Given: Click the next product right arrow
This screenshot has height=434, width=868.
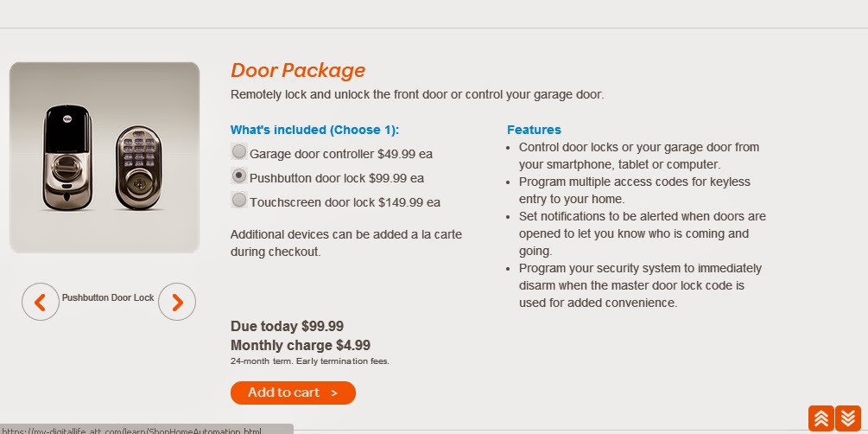Looking at the screenshot, I should [177, 302].
